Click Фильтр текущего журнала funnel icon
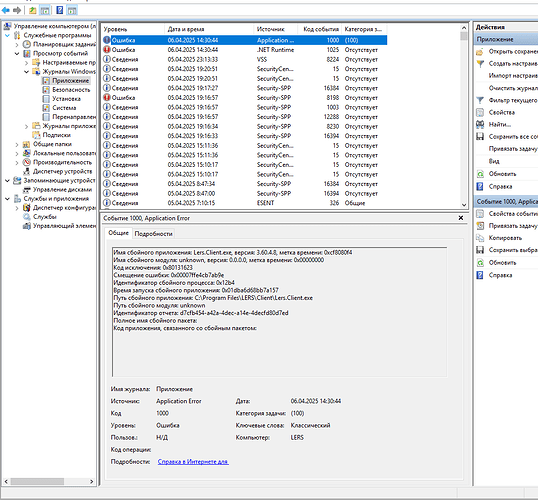This screenshot has width=538, height=500. [480, 100]
